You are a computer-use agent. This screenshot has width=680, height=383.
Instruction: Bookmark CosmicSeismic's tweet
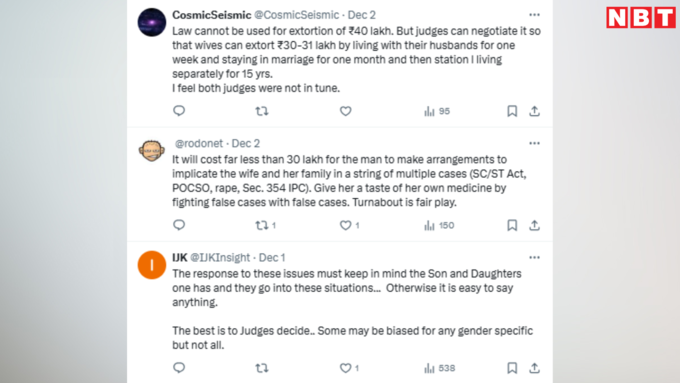[512, 111]
